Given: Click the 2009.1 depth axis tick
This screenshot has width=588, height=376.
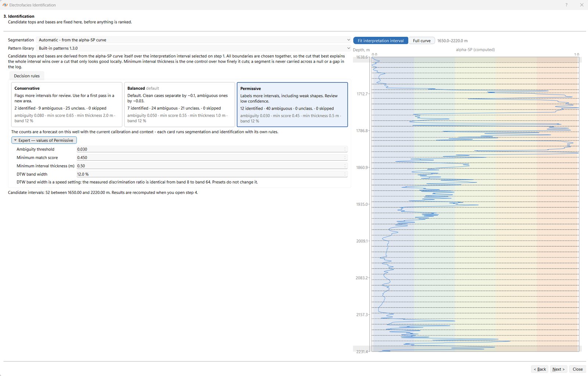Looking at the screenshot, I should pyautogui.click(x=362, y=241).
